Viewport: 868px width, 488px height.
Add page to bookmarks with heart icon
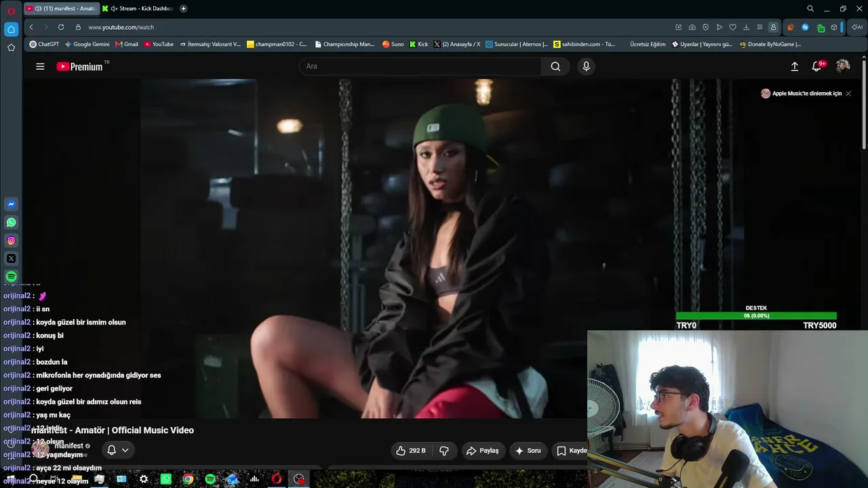732,27
